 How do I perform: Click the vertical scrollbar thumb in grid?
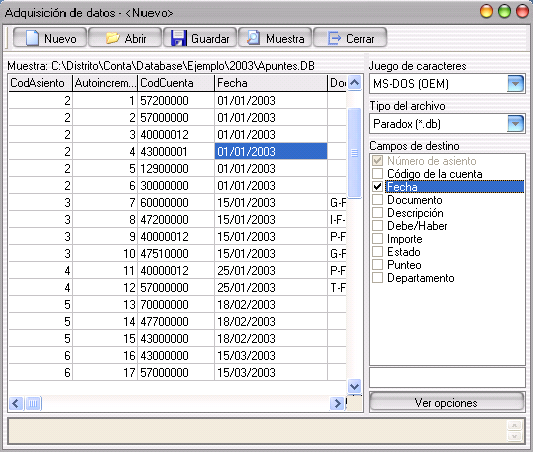[x=354, y=153]
